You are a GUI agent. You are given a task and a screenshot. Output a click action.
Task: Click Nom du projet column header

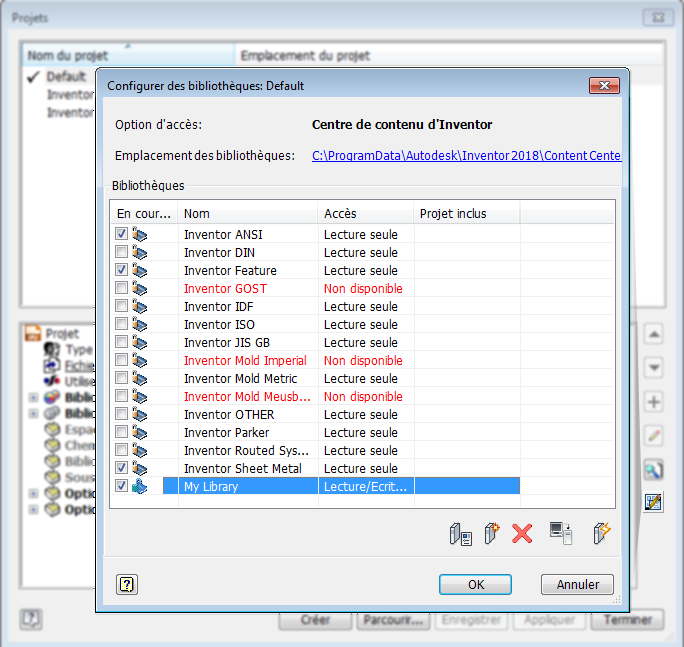pyautogui.click(x=128, y=55)
